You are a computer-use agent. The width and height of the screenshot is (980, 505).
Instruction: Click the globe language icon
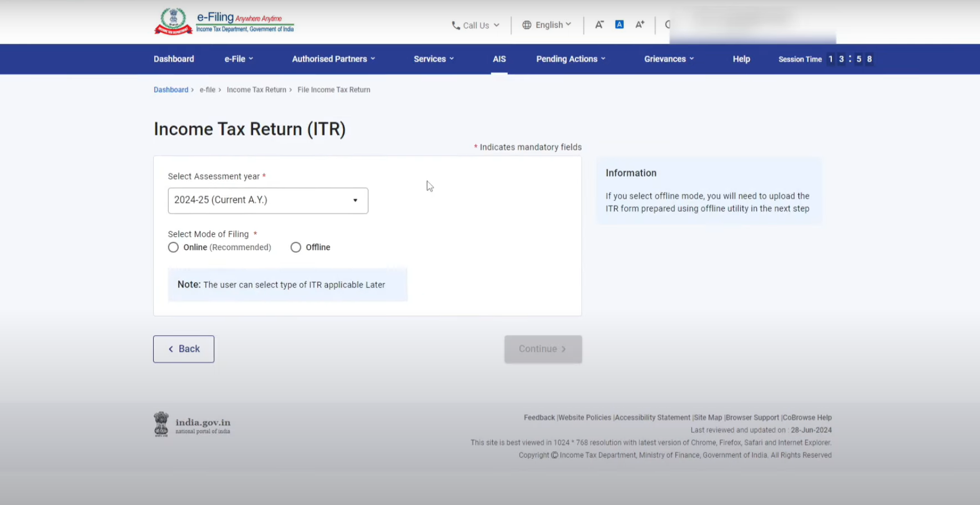point(526,24)
